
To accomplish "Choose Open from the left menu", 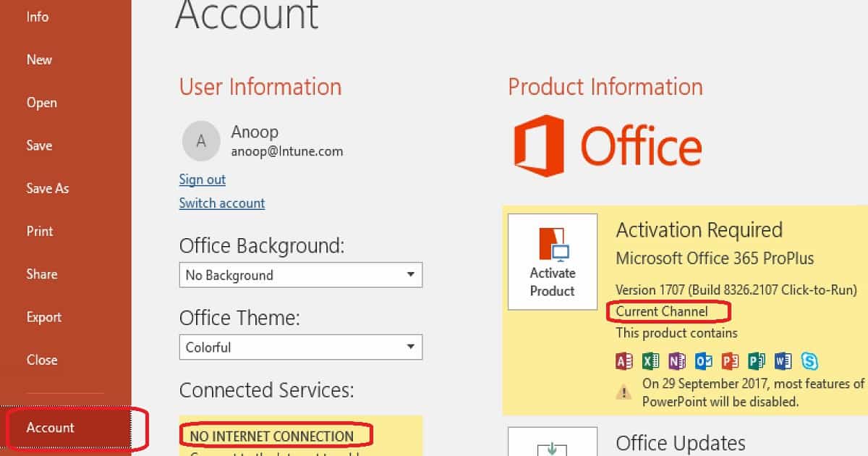I will click(x=42, y=103).
